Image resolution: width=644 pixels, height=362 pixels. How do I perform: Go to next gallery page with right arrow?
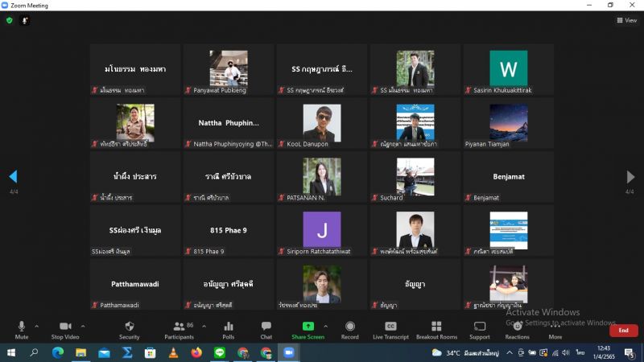(x=630, y=176)
